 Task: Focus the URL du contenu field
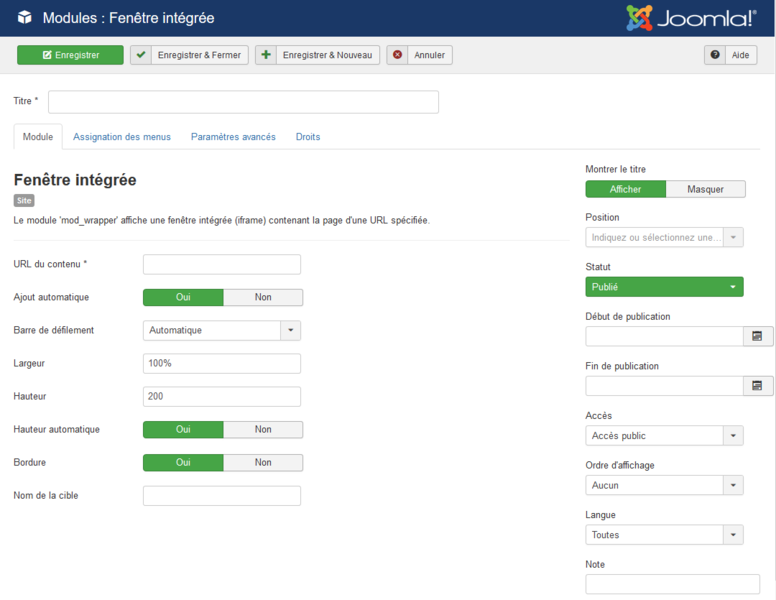[x=222, y=264]
